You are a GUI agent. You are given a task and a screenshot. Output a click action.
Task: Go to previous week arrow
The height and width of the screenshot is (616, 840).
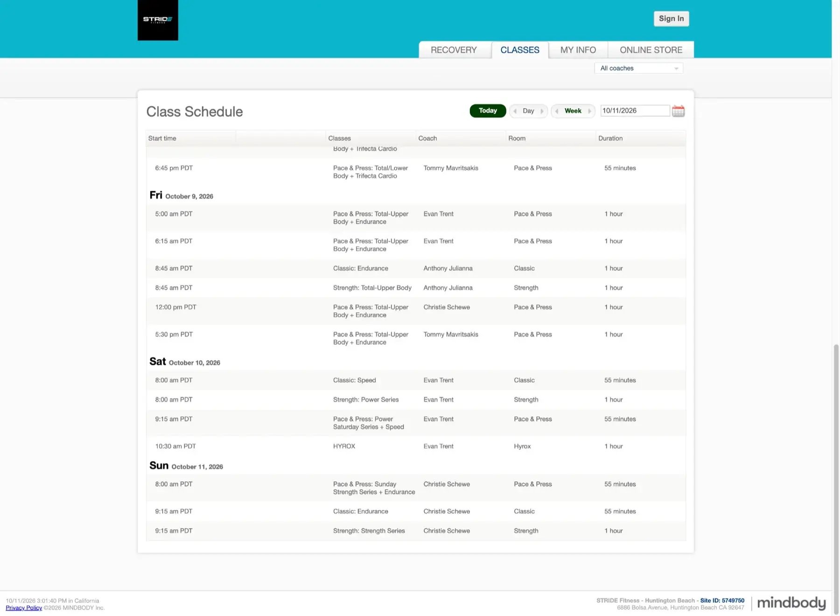click(x=556, y=111)
